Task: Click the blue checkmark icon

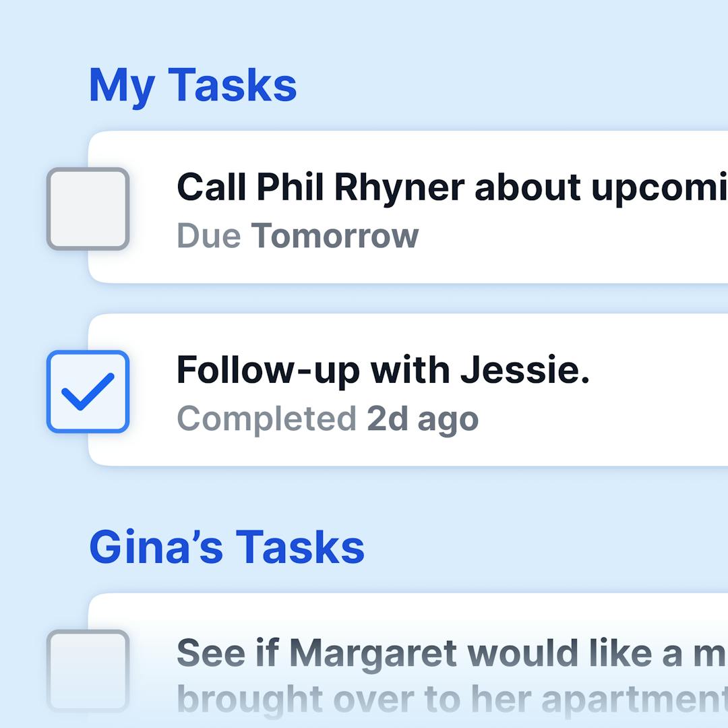Action: pyautogui.click(x=88, y=392)
